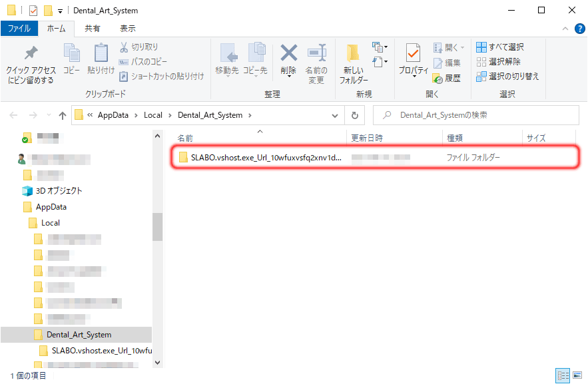Switch to large icons view mode
588x384 pixels.
click(575, 375)
